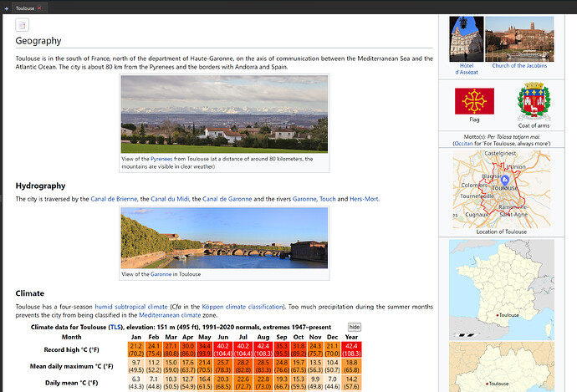Click the document icon above Geography
The width and height of the screenshot is (577, 392).
pos(23,25)
